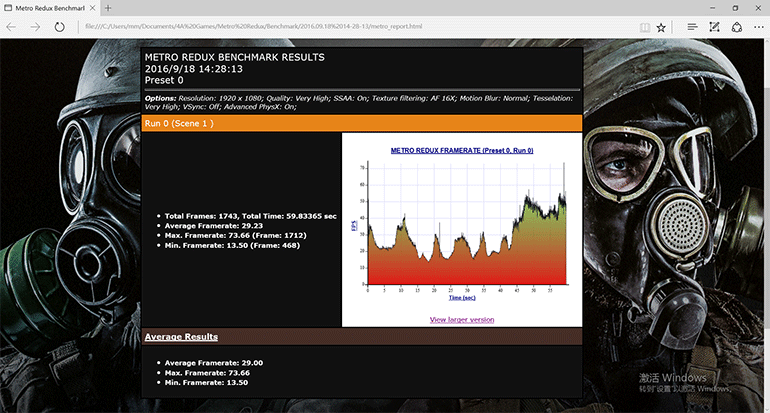This screenshot has width=770, height=413.
Task: Click Max. Framerate: 73.66 (Frame: 1712) text
Action: [235, 236]
